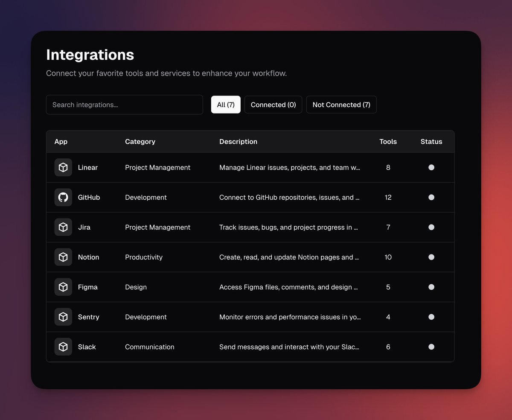Open the GitHub integration name
Image resolution: width=512 pixels, height=420 pixels.
pyautogui.click(x=89, y=197)
